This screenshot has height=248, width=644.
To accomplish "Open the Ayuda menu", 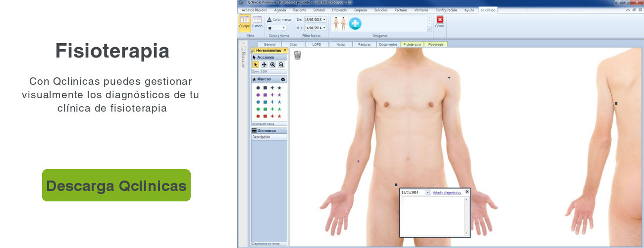I will click(x=469, y=10).
